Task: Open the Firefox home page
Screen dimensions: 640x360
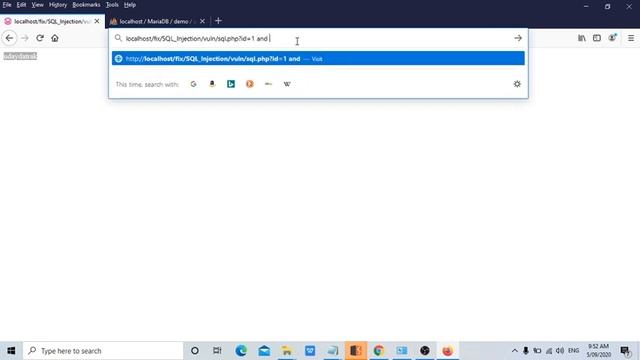Action: click(x=55, y=38)
